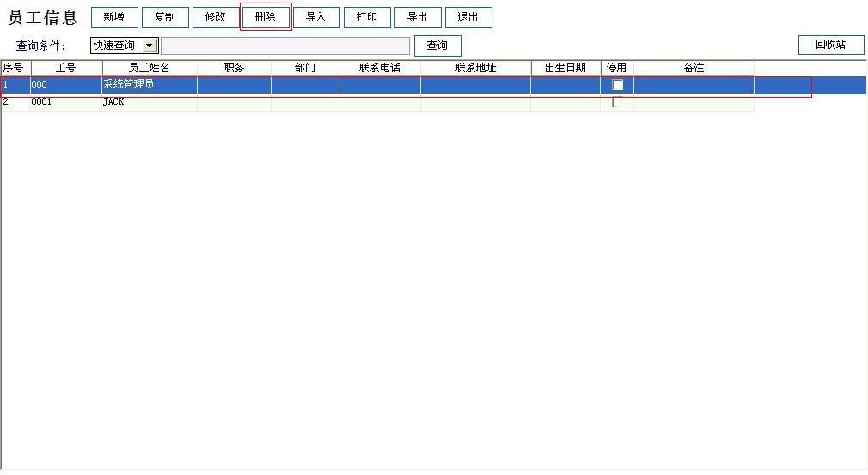Click the 联系电话 column header
Viewport: 868px width, 475px height.
380,68
